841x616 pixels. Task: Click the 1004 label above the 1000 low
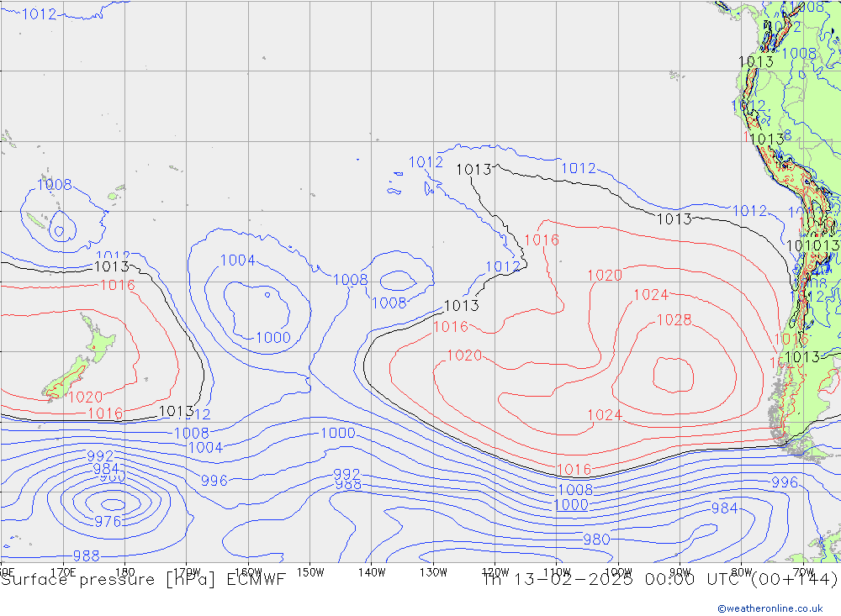pyautogui.click(x=238, y=261)
